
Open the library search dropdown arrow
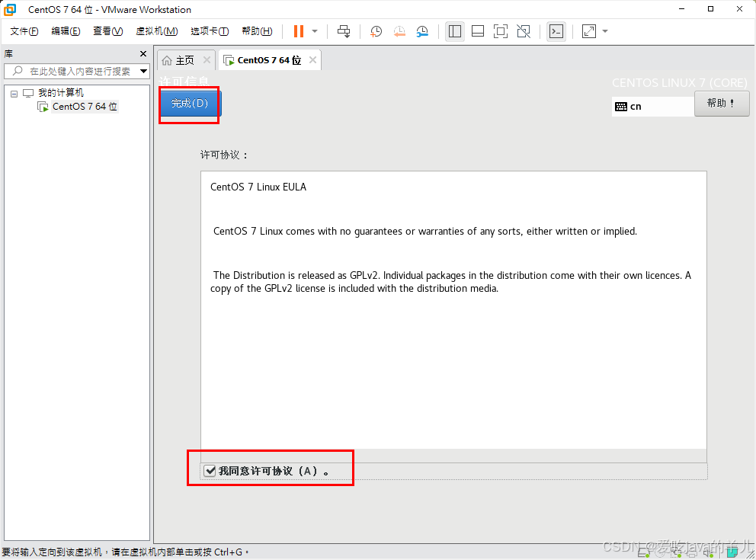click(144, 72)
